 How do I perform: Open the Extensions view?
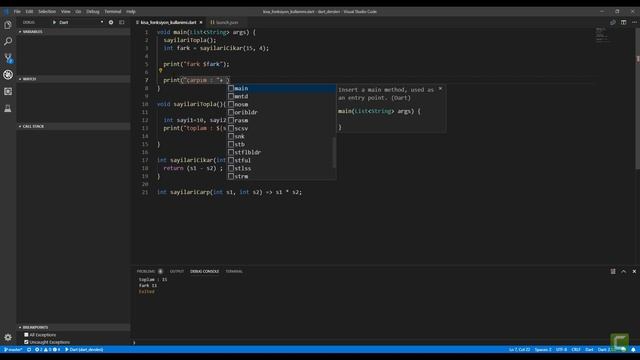(8, 91)
